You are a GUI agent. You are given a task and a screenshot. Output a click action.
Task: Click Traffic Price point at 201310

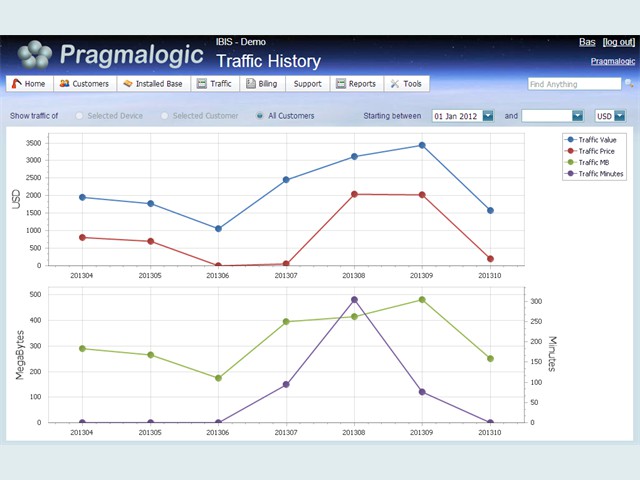(490, 259)
